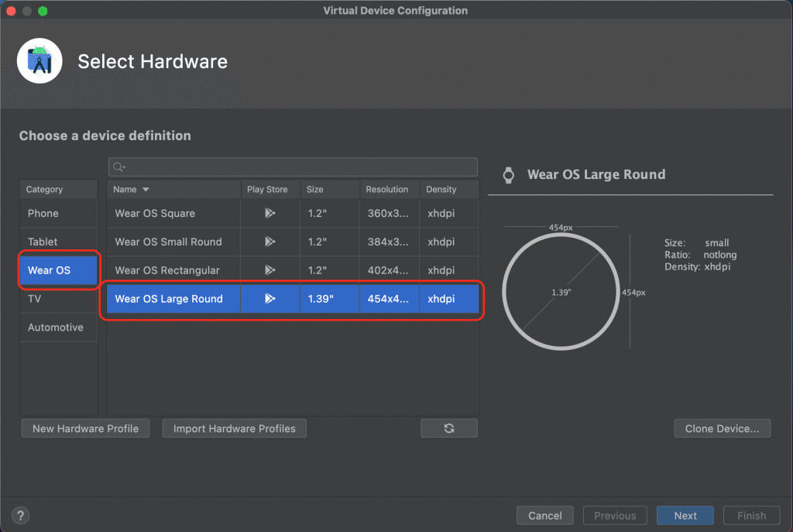The width and height of the screenshot is (793, 532).
Task: Select the Wear OS Square row
Action: point(293,213)
